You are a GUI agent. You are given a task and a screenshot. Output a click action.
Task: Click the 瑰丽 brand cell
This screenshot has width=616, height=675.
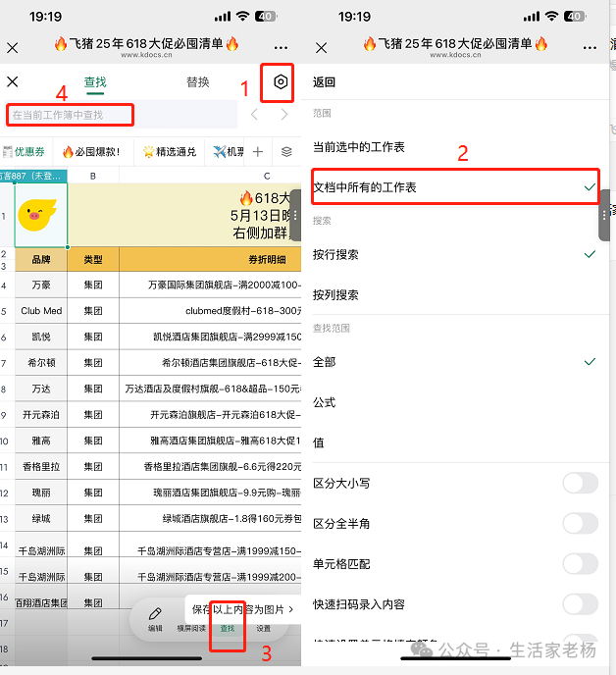pos(41,493)
